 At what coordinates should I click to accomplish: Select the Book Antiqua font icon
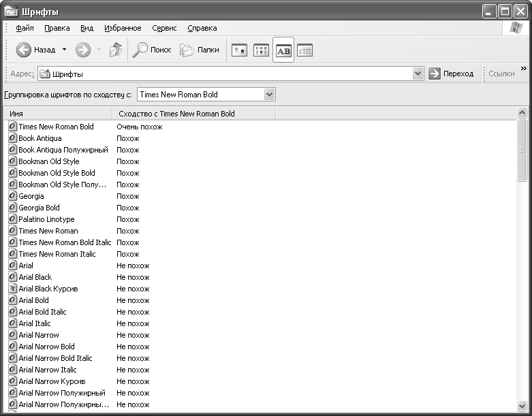click(12, 138)
